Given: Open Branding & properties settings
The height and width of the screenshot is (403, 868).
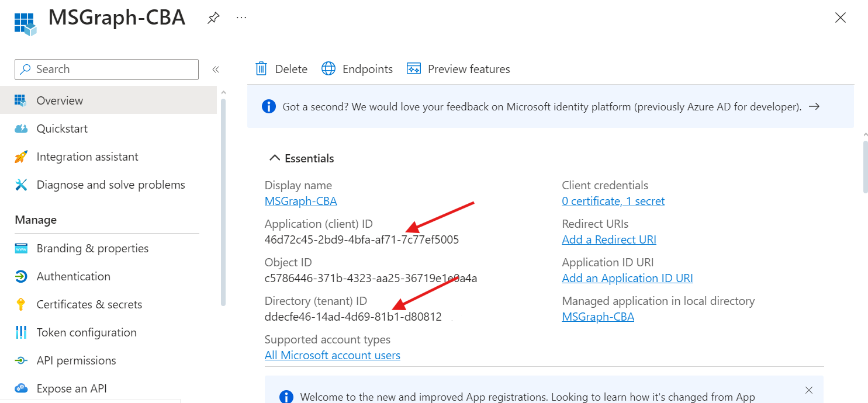Looking at the screenshot, I should coord(92,248).
